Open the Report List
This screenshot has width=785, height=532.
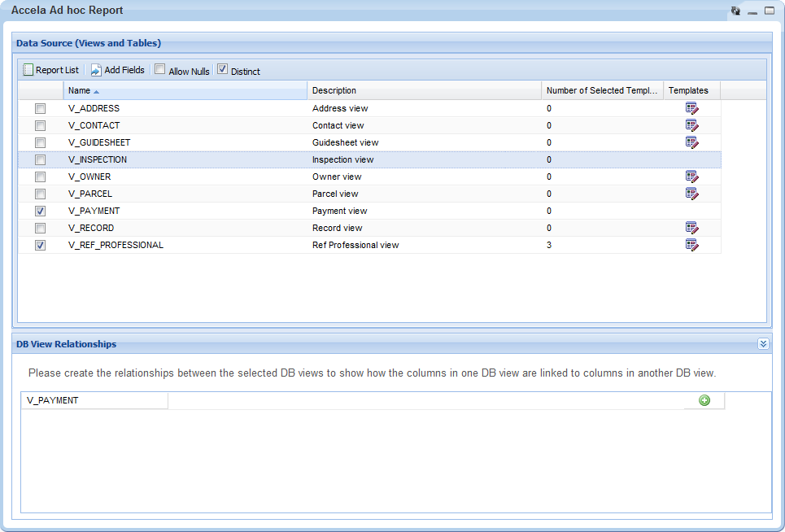pos(50,70)
